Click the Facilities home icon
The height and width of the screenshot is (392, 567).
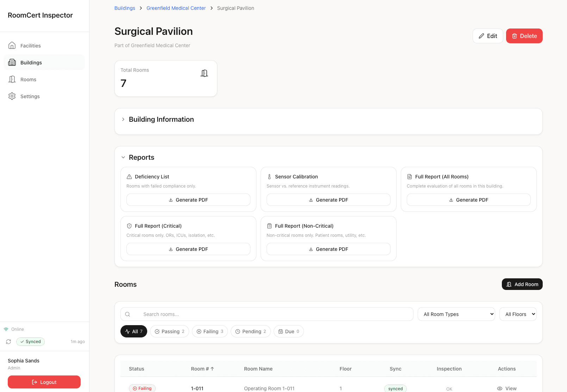coord(12,45)
